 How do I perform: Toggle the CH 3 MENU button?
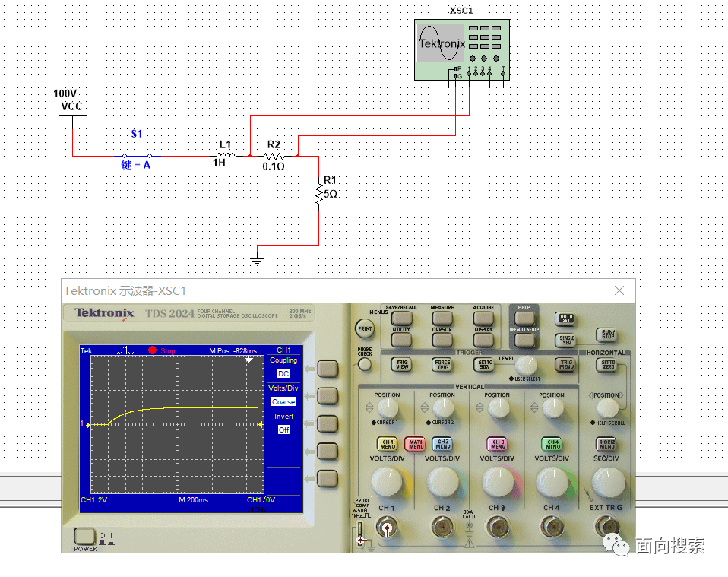coord(498,444)
